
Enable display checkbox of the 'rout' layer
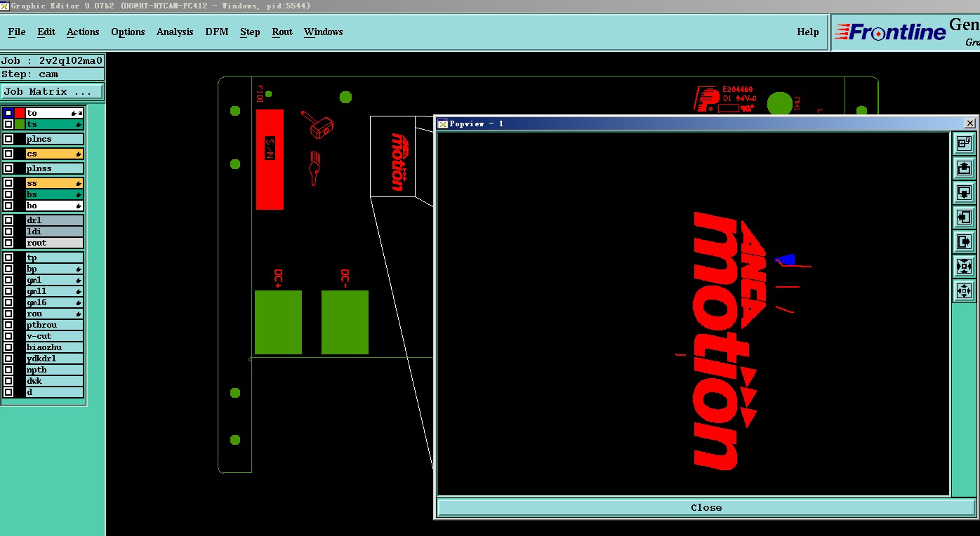pyautogui.click(x=8, y=243)
